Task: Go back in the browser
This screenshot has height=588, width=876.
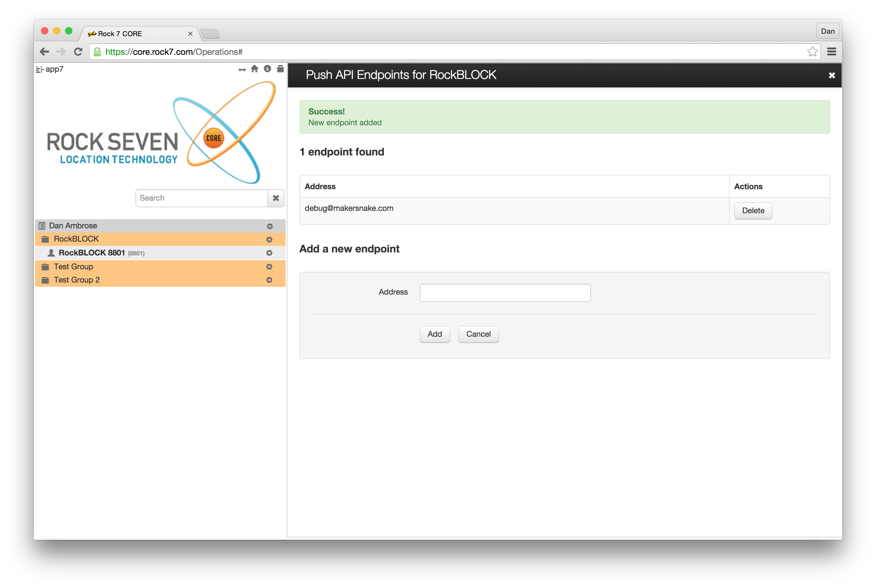Action: [x=45, y=52]
